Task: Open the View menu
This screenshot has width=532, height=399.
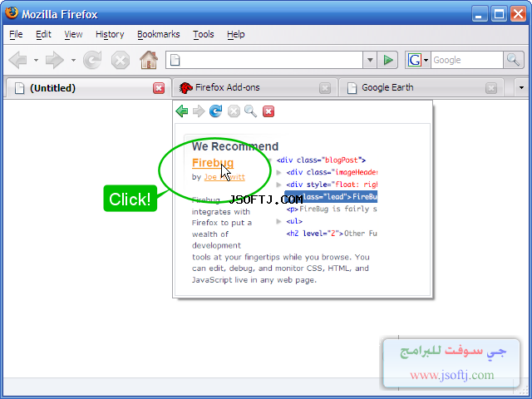Action: coord(73,34)
